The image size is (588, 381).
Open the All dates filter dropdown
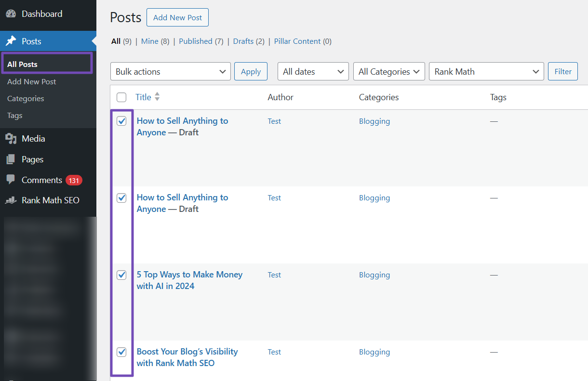[x=313, y=71]
